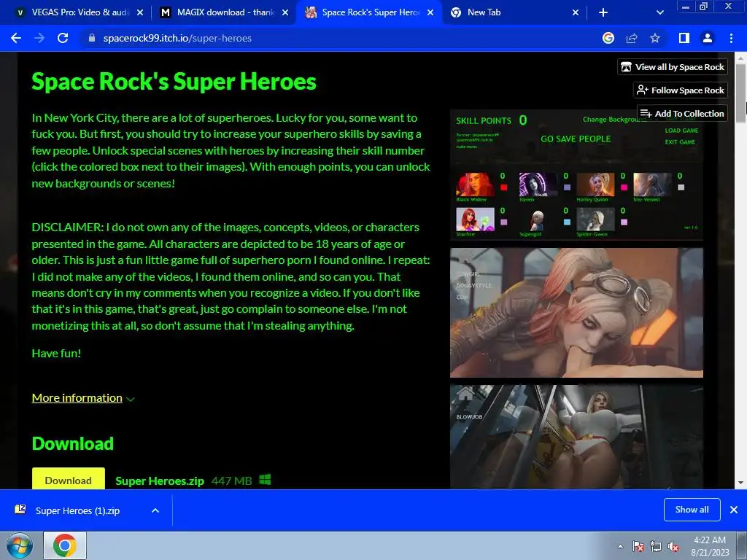Add the game to a collection
747x560 pixels.
click(x=682, y=113)
